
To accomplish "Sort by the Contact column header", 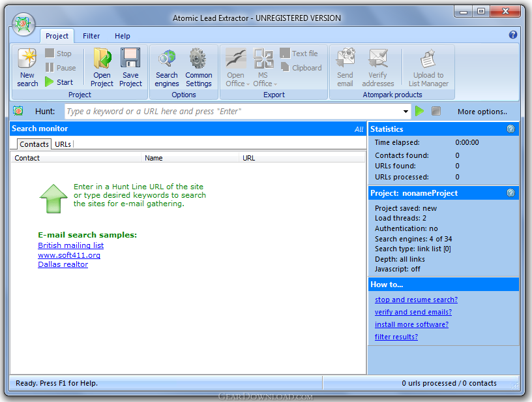I will (x=76, y=158).
